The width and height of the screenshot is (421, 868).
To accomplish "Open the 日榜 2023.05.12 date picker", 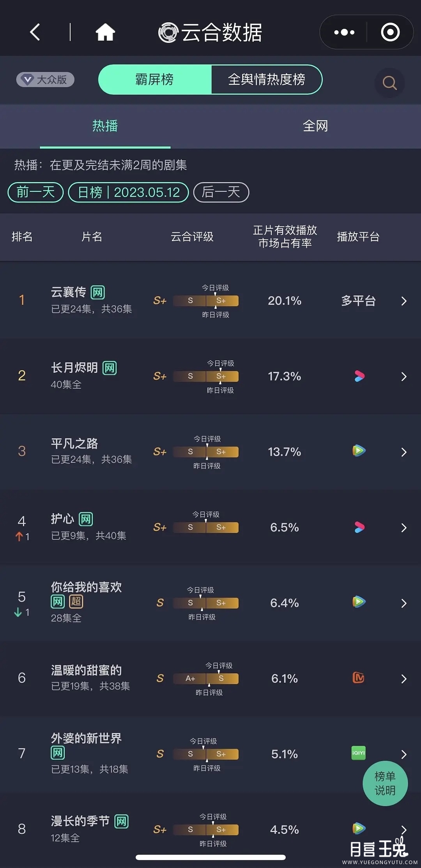I will point(128,192).
